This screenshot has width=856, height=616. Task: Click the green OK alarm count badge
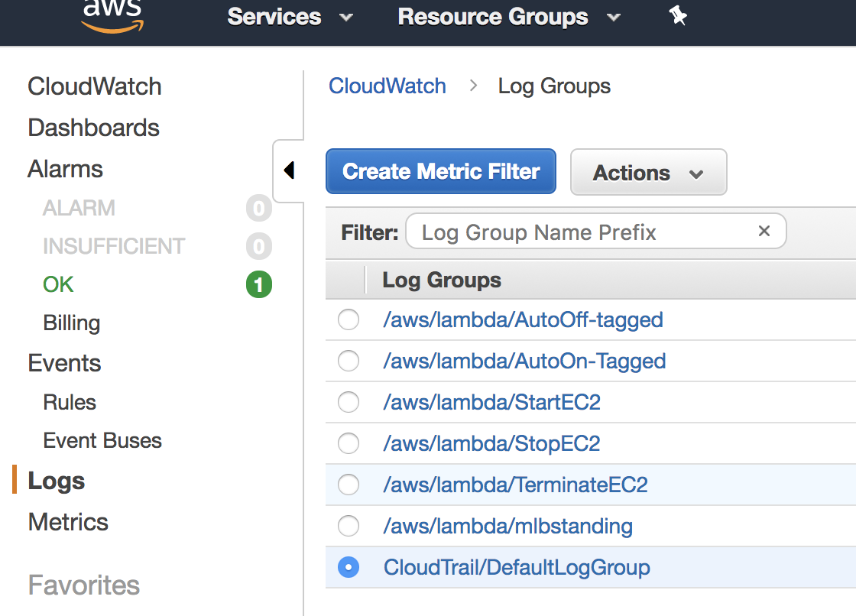(259, 285)
